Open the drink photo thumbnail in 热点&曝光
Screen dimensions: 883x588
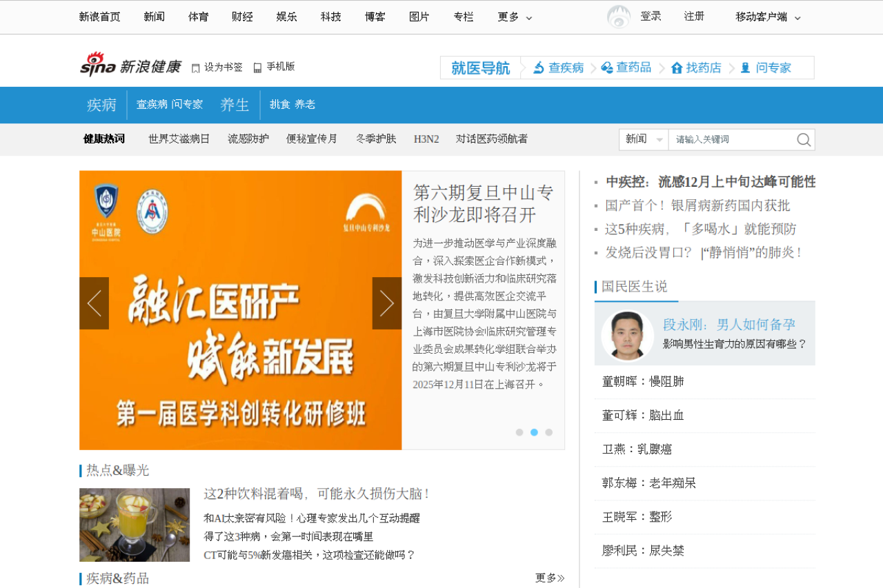click(135, 525)
